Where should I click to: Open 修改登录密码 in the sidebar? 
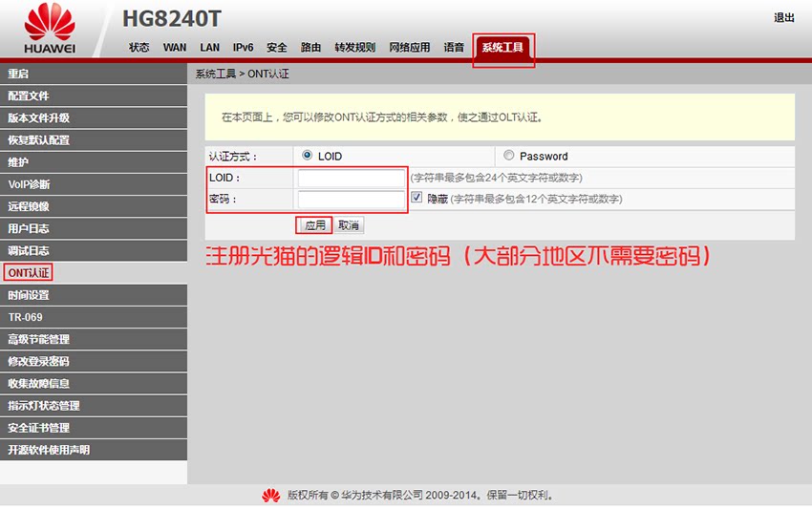pos(94,361)
